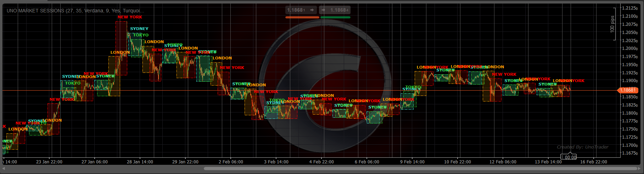Click the 29 Jan 22:00 time label
The width and height of the screenshot is (644, 174).
185,162
